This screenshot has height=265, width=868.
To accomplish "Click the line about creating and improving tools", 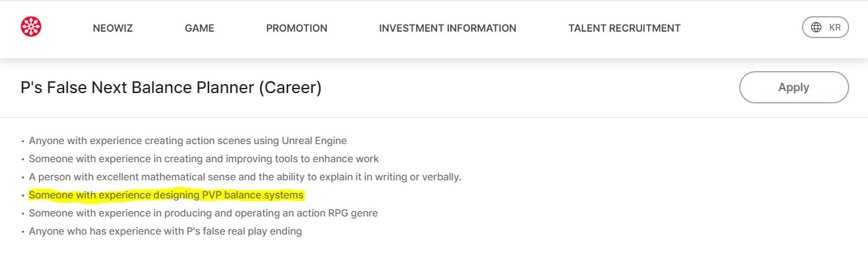I will pyautogui.click(x=204, y=159).
